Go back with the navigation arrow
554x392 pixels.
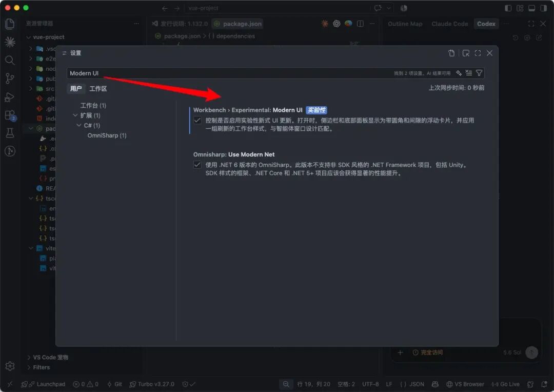(x=165, y=8)
